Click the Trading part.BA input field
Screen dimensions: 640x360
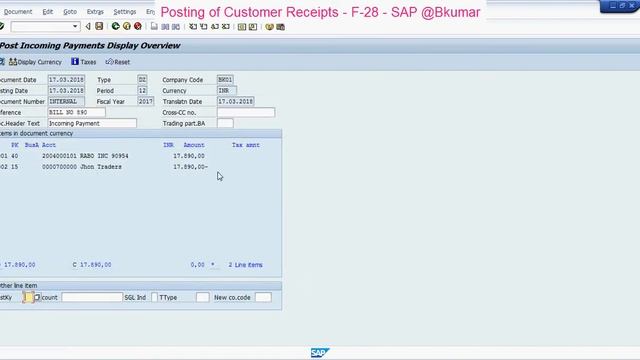point(225,123)
